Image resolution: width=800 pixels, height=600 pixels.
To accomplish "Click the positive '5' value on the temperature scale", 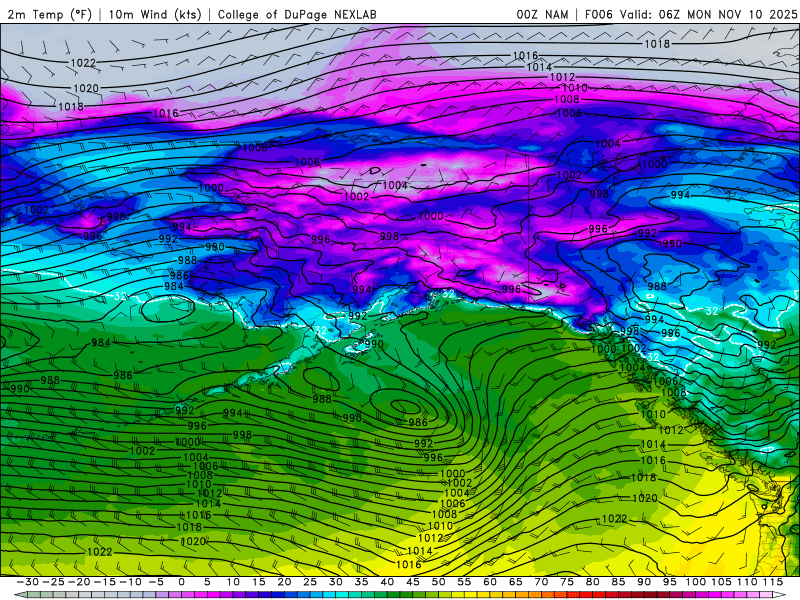I will click(207, 582).
